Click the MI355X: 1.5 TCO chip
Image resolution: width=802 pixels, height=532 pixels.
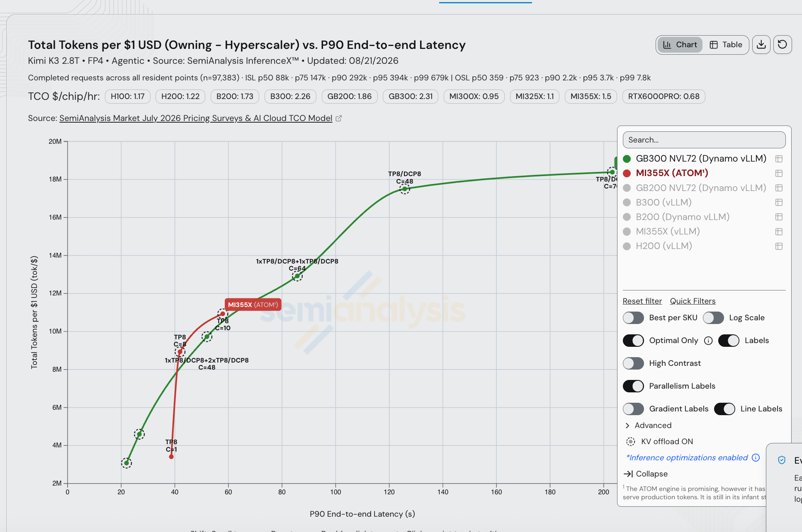click(591, 97)
